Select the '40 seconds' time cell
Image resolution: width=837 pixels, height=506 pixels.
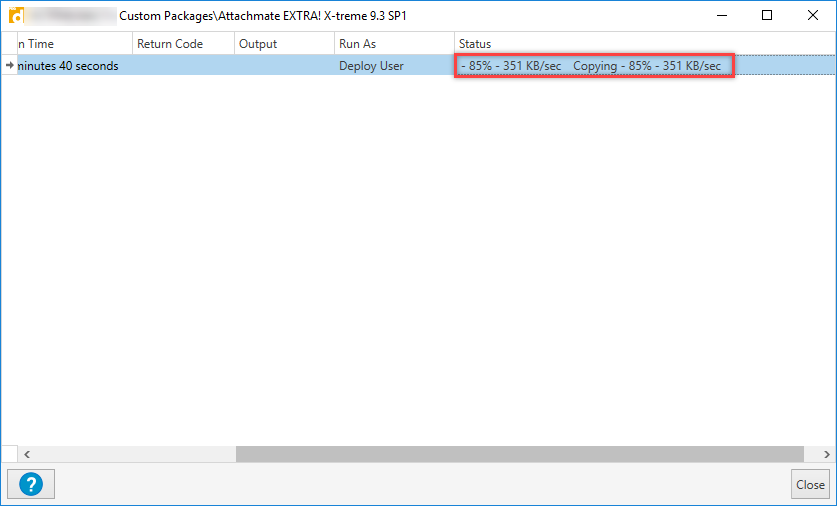[x=70, y=66]
